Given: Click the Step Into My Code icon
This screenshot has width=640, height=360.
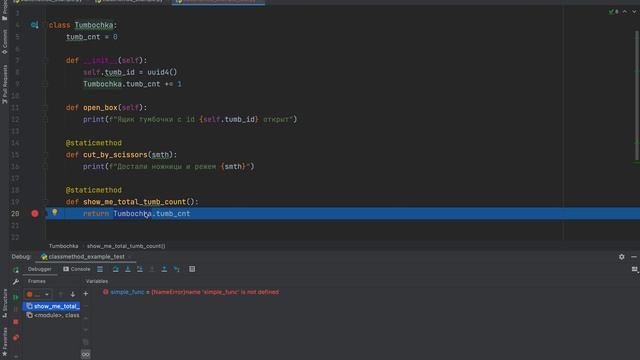Looking at the screenshot, I should [x=140, y=269].
